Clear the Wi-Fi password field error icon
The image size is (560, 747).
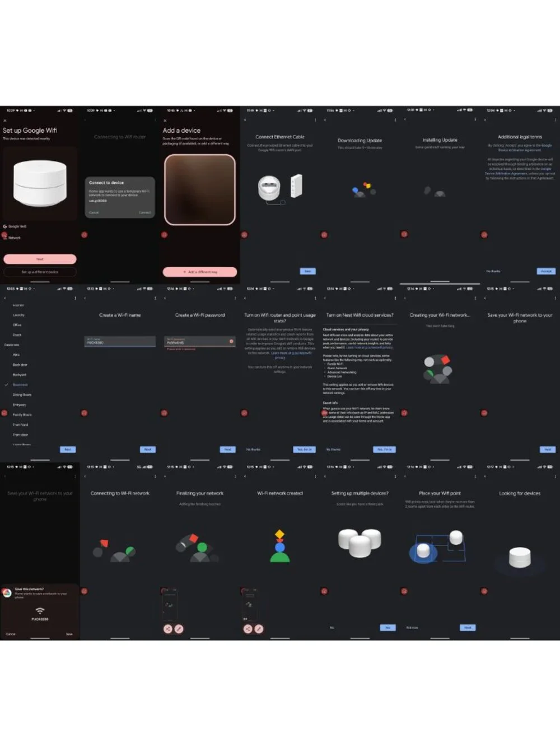click(231, 341)
